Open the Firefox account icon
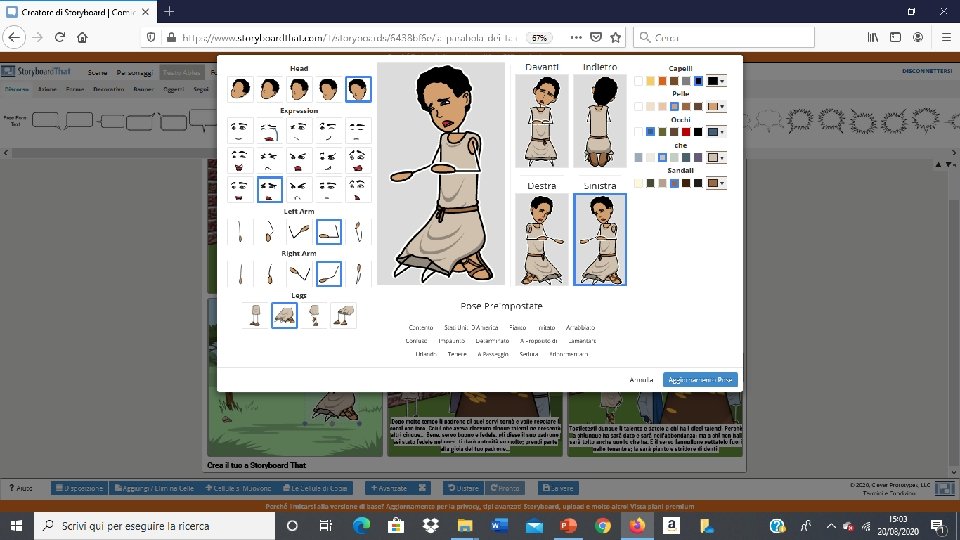 click(x=918, y=37)
